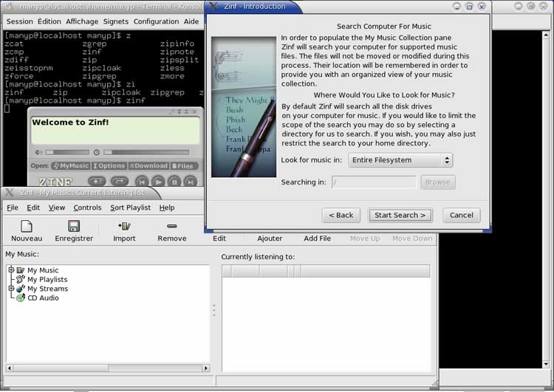Click the < Back button
Viewport: 554px width, 392px height.
pos(341,215)
